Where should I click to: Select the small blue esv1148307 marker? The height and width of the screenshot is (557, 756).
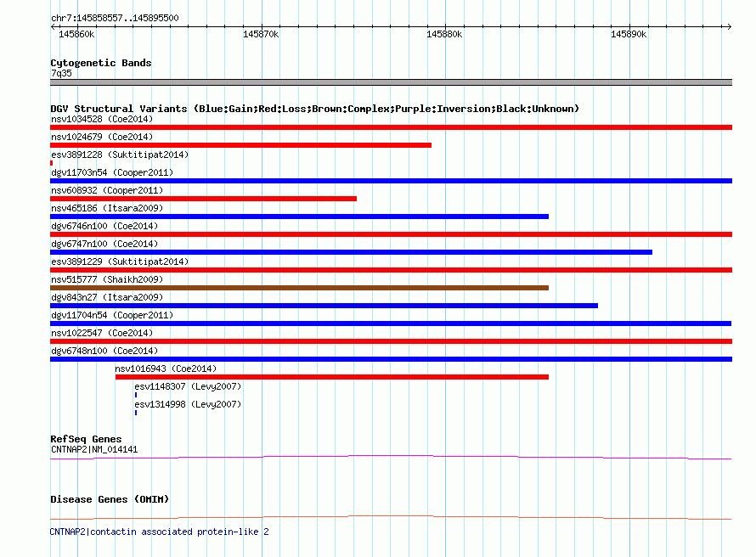(136, 395)
